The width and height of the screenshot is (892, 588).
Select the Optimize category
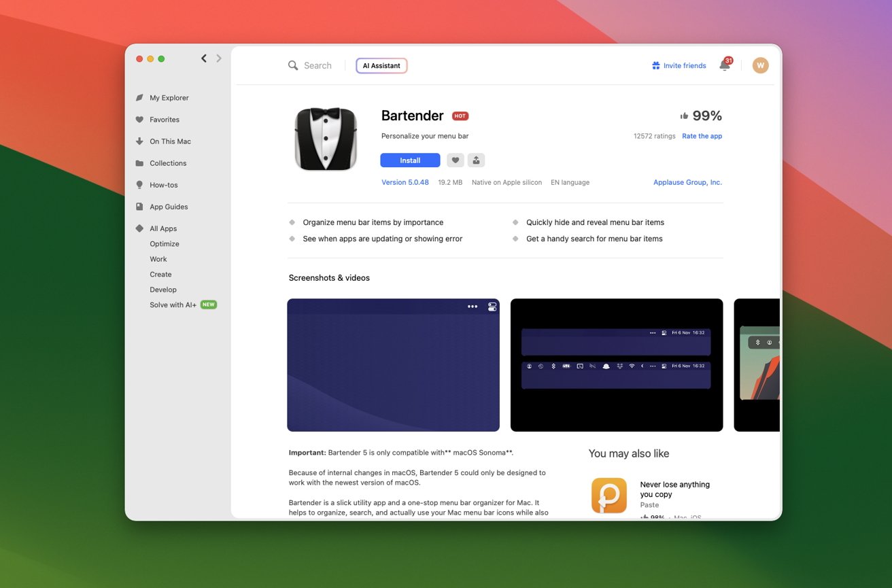pyautogui.click(x=165, y=244)
